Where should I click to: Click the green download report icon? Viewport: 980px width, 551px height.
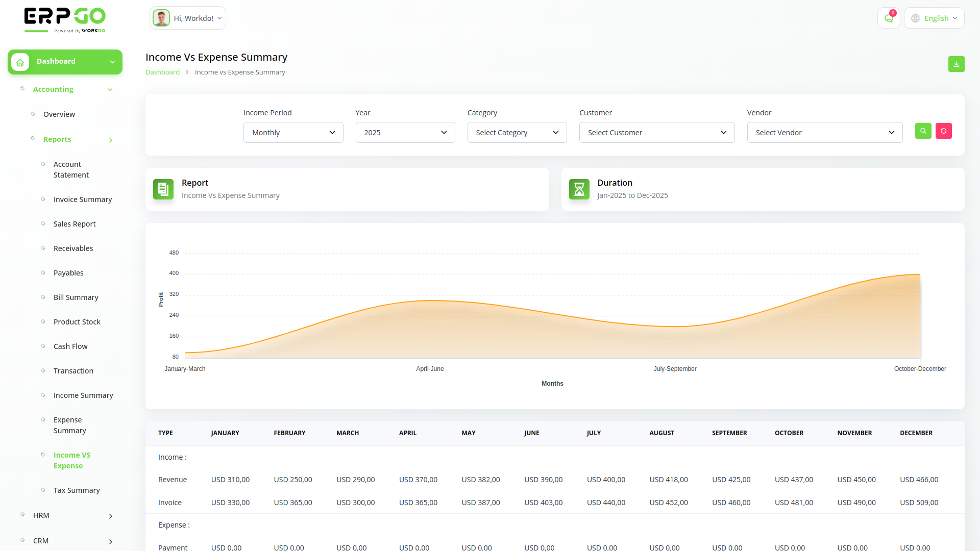[956, 64]
